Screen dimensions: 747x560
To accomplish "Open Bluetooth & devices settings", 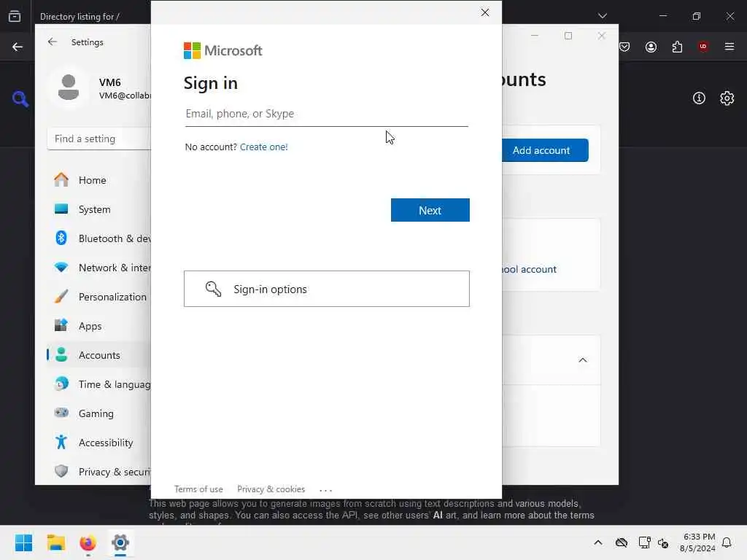I will coord(98,238).
